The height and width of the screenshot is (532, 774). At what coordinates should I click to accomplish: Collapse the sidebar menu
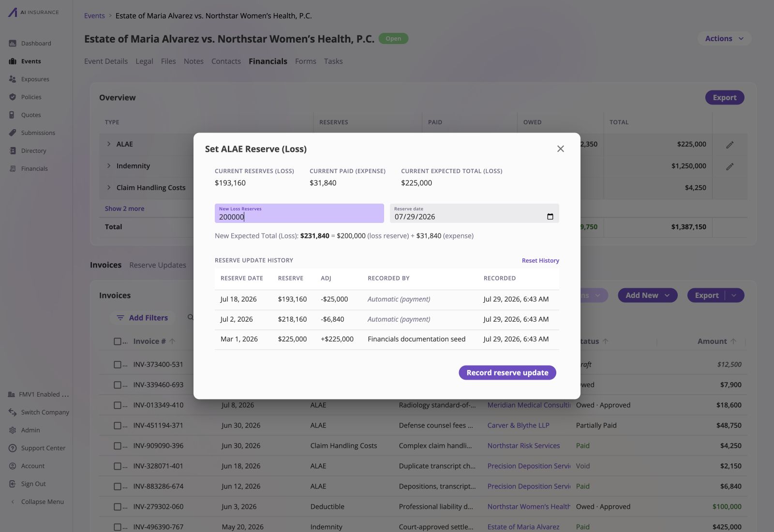(x=37, y=502)
